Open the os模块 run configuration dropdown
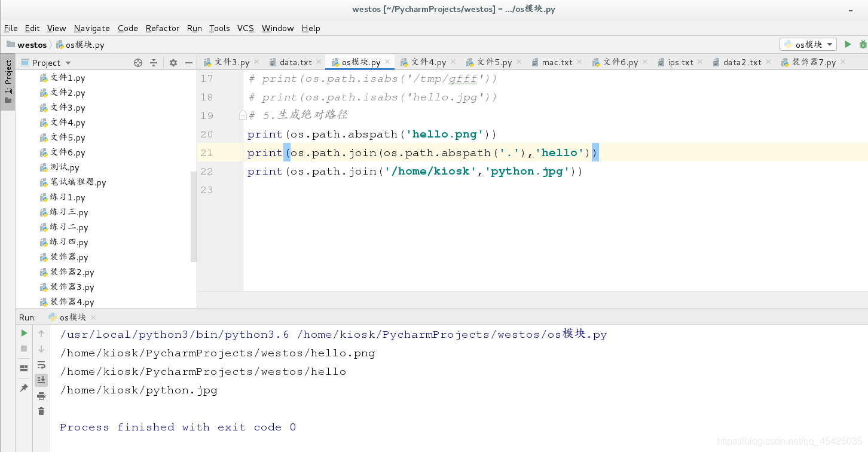The image size is (868, 452). [x=808, y=44]
